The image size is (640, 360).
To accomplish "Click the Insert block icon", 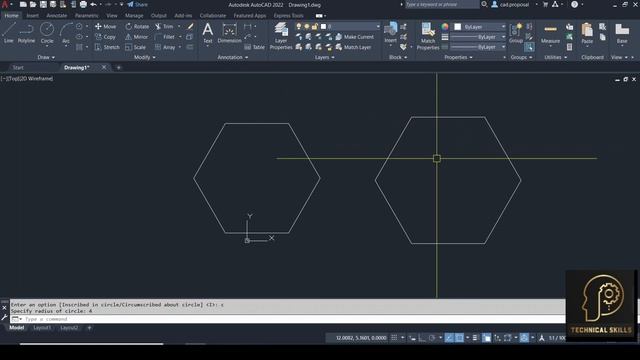I will coord(390,33).
